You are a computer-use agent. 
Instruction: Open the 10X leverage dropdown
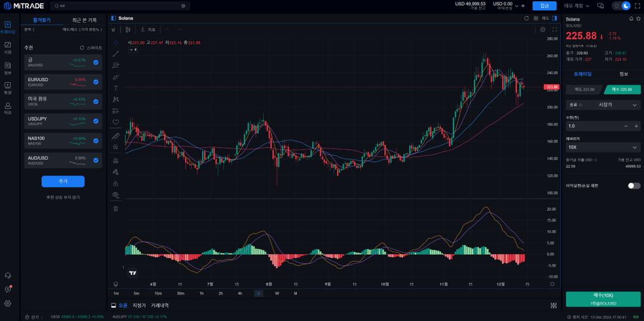[x=603, y=147]
